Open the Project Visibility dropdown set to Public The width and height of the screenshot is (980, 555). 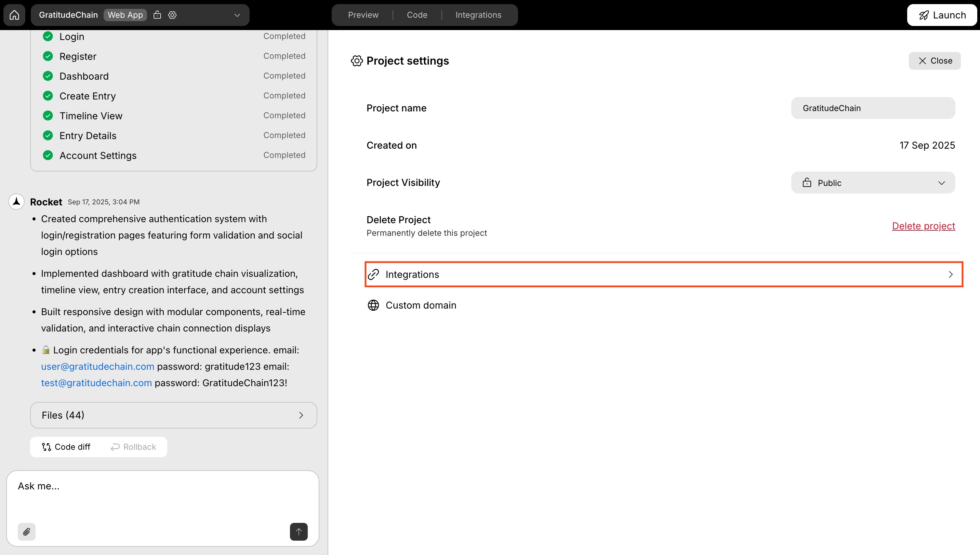coord(873,182)
